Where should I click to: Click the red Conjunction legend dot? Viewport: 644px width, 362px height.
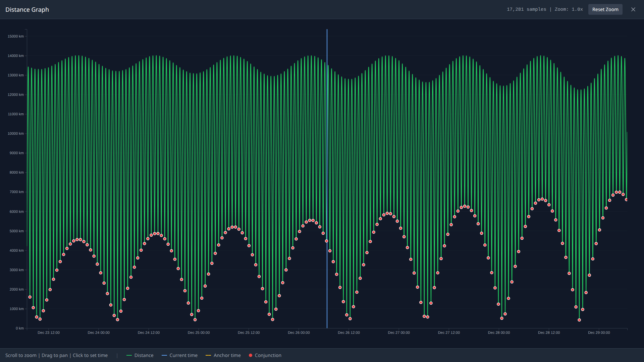[x=251, y=355]
